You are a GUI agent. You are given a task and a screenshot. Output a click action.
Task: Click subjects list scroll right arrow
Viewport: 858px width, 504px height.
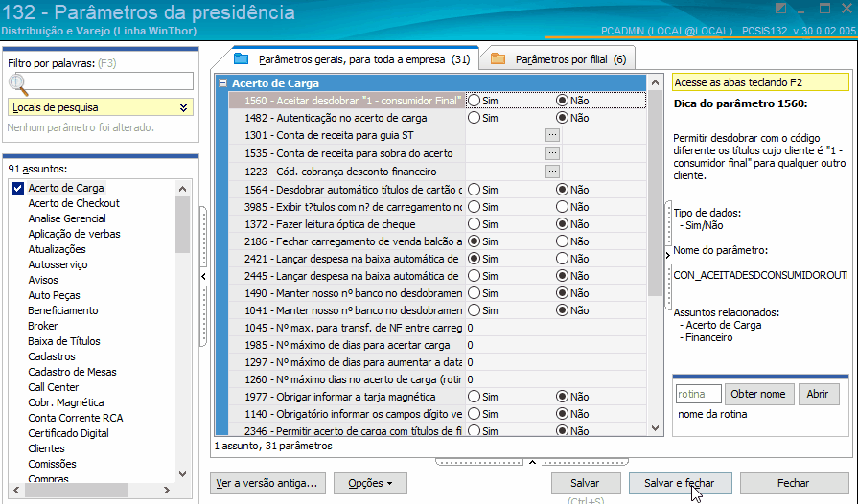[x=167, y=491]
